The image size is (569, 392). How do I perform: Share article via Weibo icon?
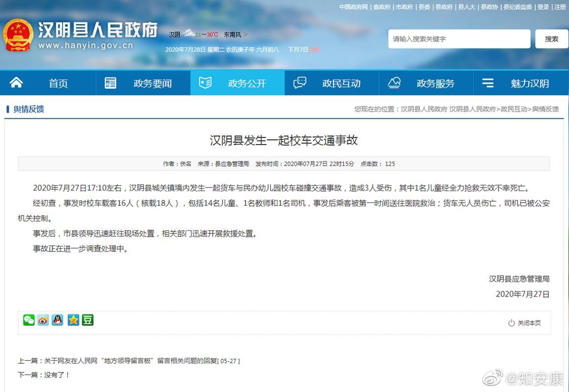click(x=43, y=320)
